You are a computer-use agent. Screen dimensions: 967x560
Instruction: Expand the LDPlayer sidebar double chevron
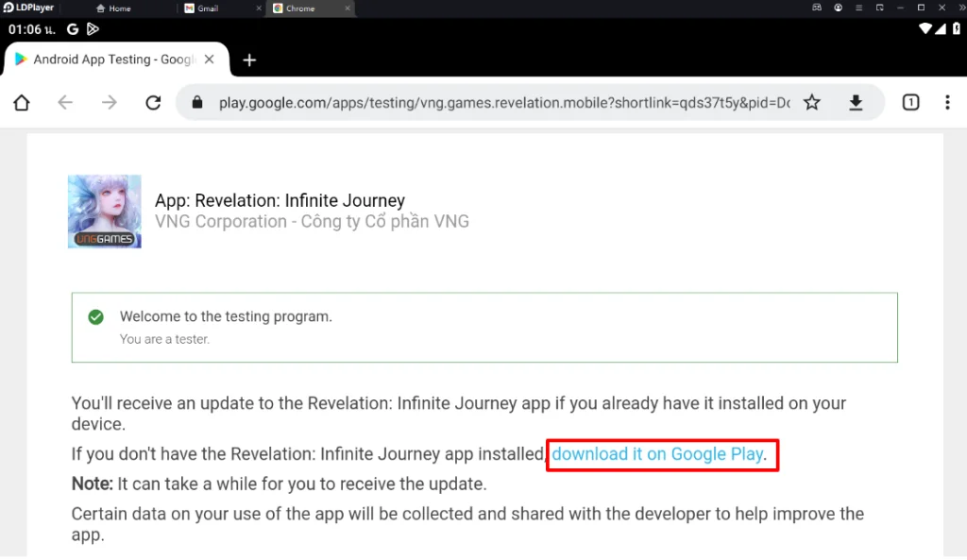click(961, 8)
